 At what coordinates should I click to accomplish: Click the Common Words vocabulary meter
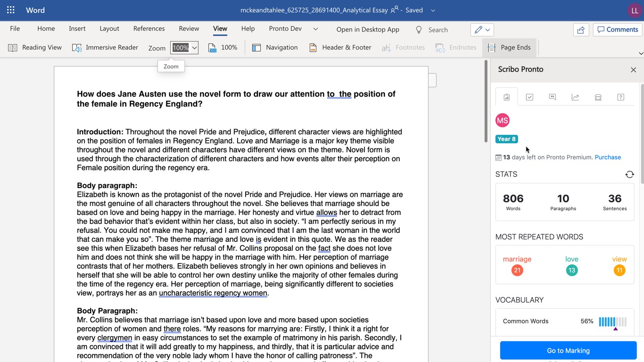tap(612, 322)
